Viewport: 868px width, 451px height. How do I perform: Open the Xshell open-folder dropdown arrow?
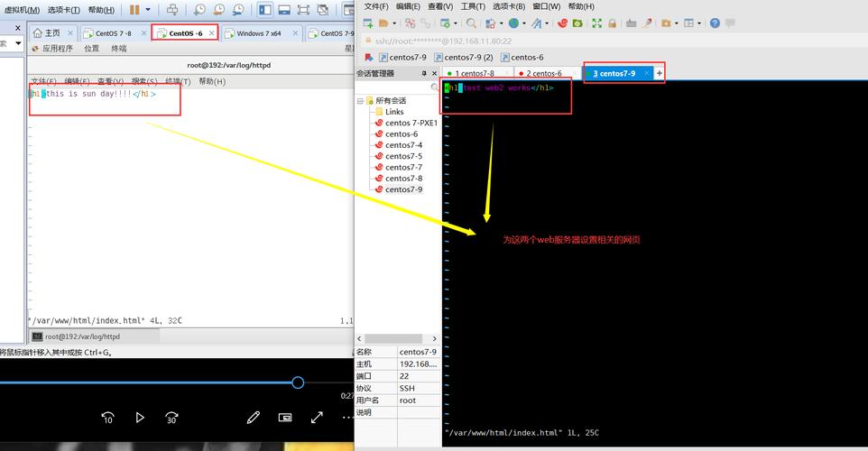394,23
